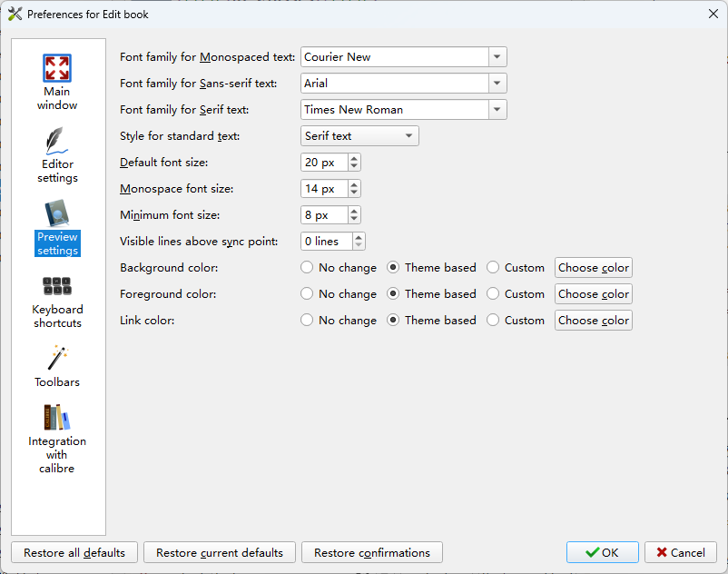Click the green checkmark OK button
Image resolution: width=728 pixels, height=574 pixels.
(x=602, y=552)
